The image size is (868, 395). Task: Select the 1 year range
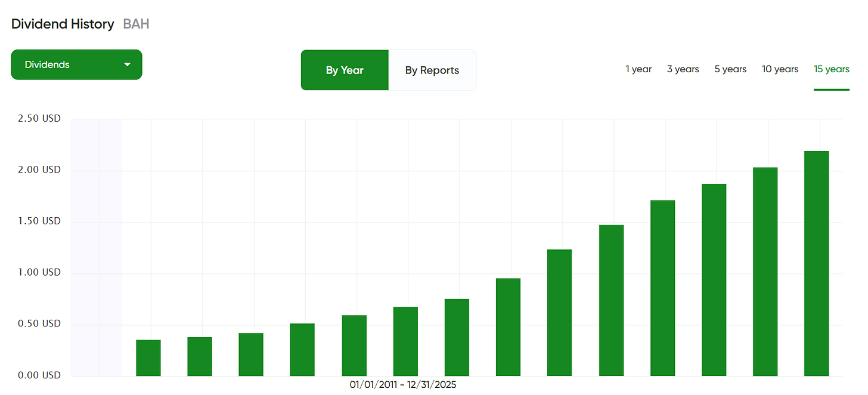click(x=638, y=69)
